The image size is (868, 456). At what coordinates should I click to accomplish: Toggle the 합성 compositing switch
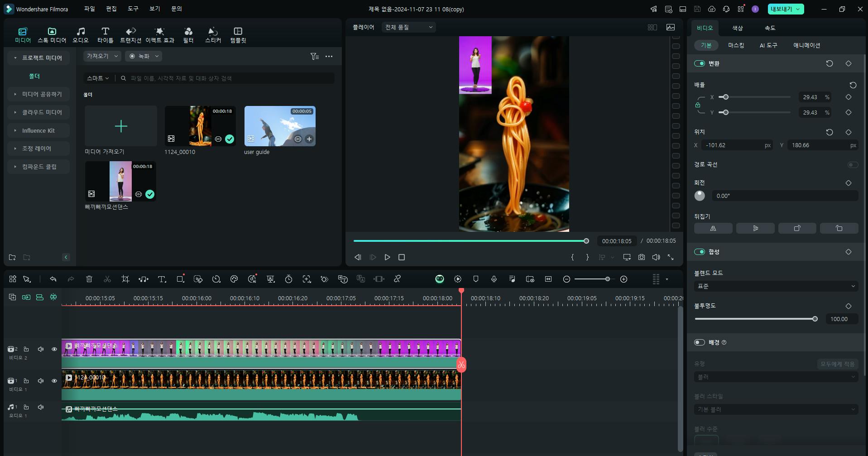point(700,252)
